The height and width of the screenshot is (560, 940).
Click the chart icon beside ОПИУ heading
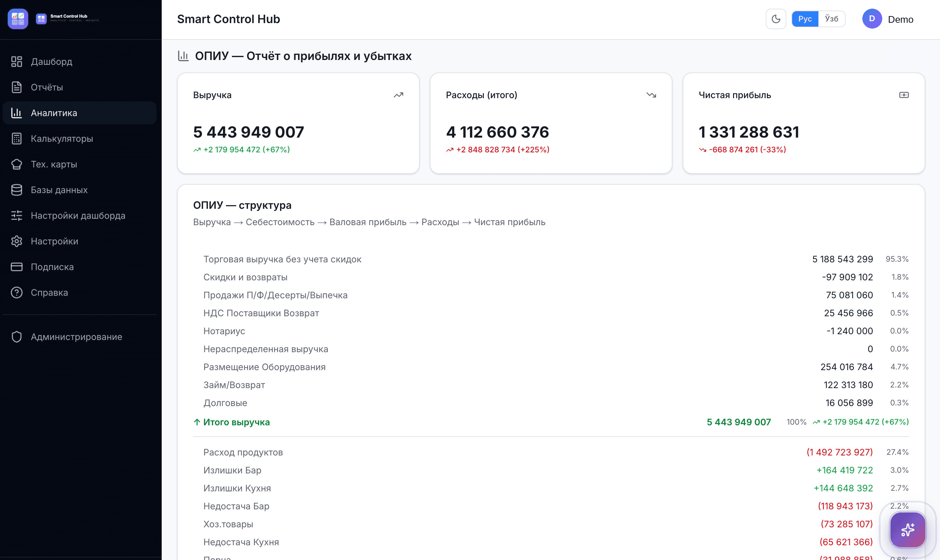[184, 56]
